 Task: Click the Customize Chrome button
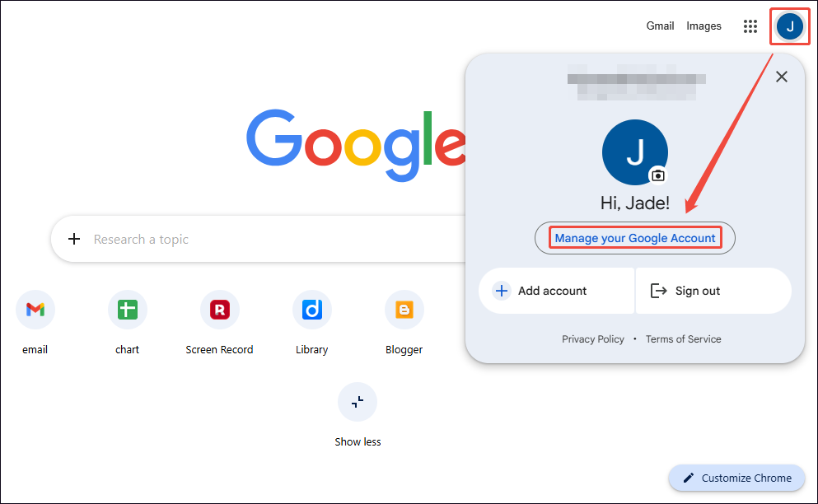736,478
